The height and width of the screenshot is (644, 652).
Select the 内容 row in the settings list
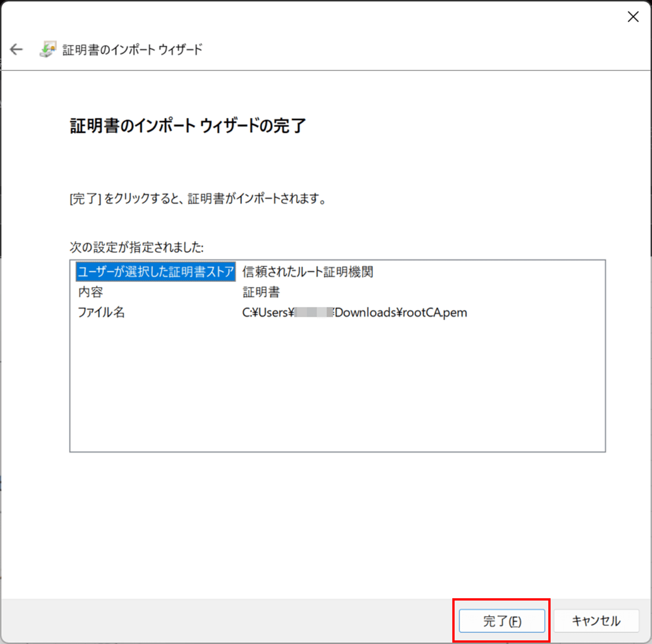[x=90, y=292]
